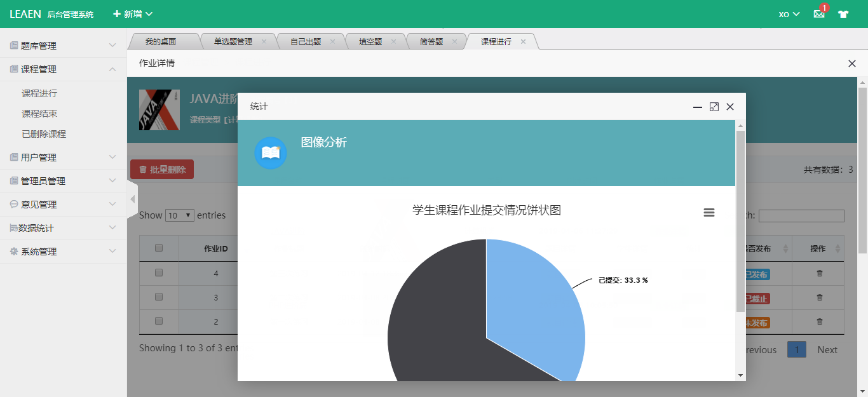Switch to the 自己出题 tab
This screenshot has width=868, height=397.
(x=306, y=41)
